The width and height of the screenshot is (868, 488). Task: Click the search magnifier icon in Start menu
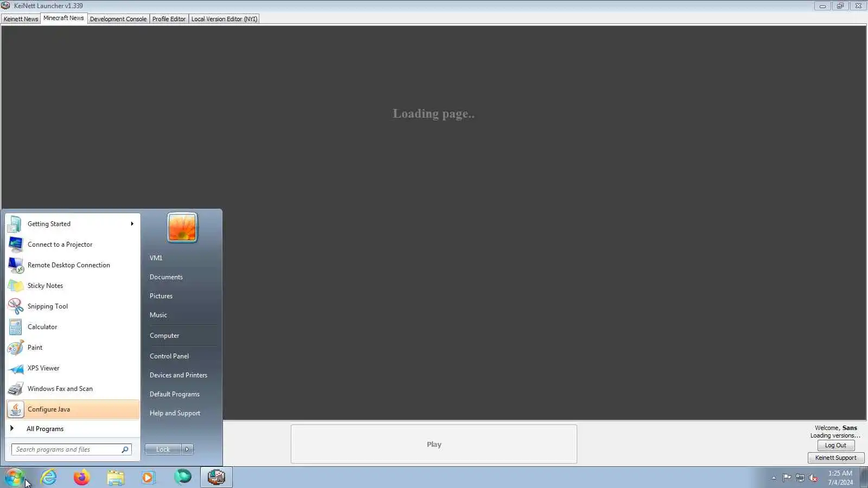point(125,450)
